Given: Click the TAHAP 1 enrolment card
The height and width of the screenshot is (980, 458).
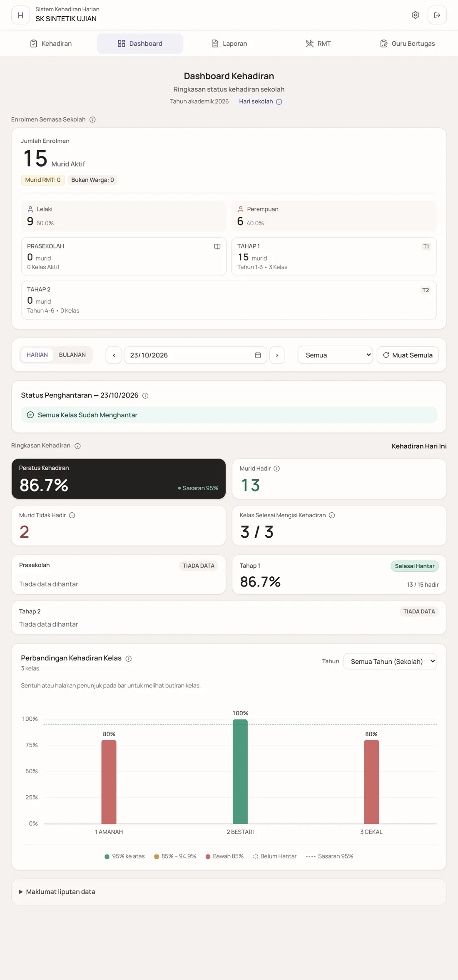Looking at the screenshot, I should pos(334,257).
